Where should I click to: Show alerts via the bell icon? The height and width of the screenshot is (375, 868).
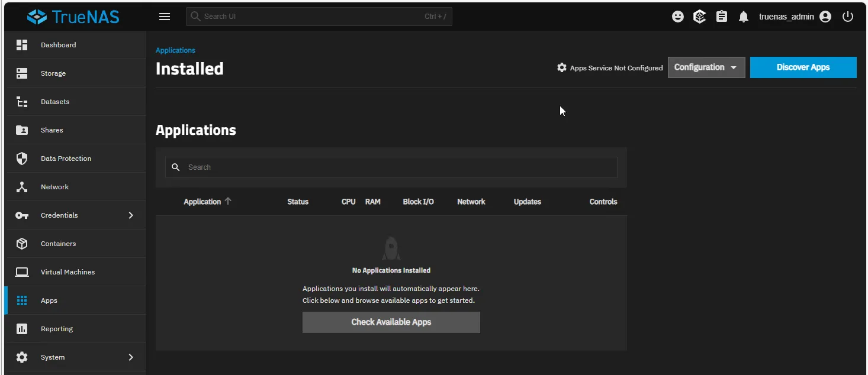coord(744,17)
